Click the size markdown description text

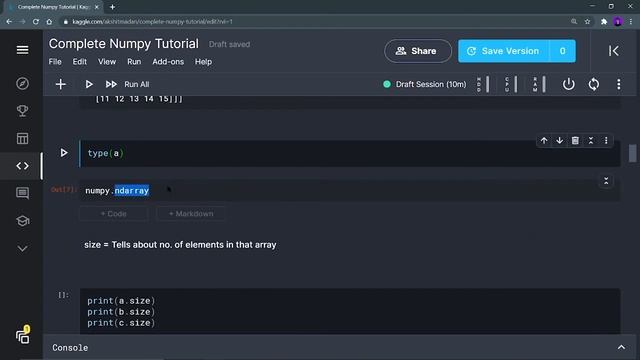point(180,244)
